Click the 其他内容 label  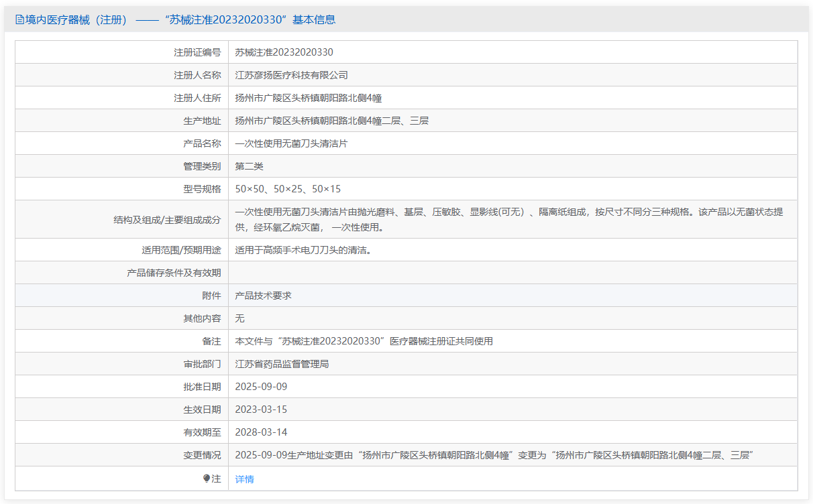tap(202, 318)
